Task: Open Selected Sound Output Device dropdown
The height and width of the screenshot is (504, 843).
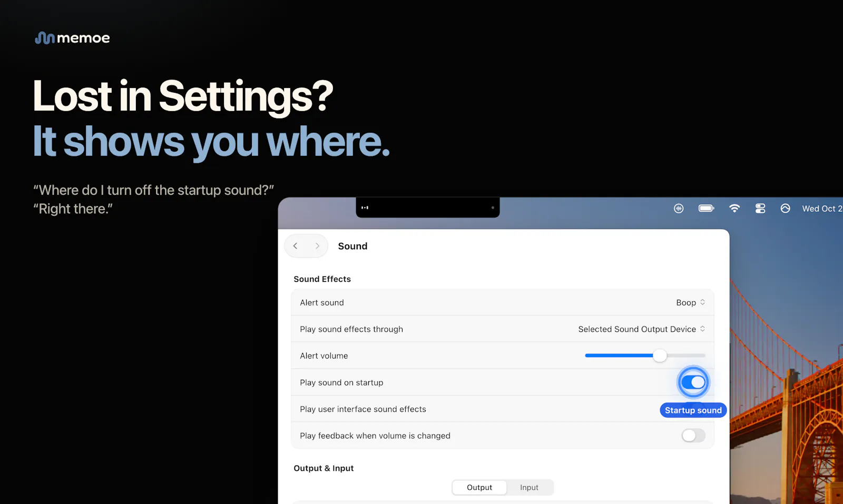Action: pyautogui.click(x=641, y=329)
